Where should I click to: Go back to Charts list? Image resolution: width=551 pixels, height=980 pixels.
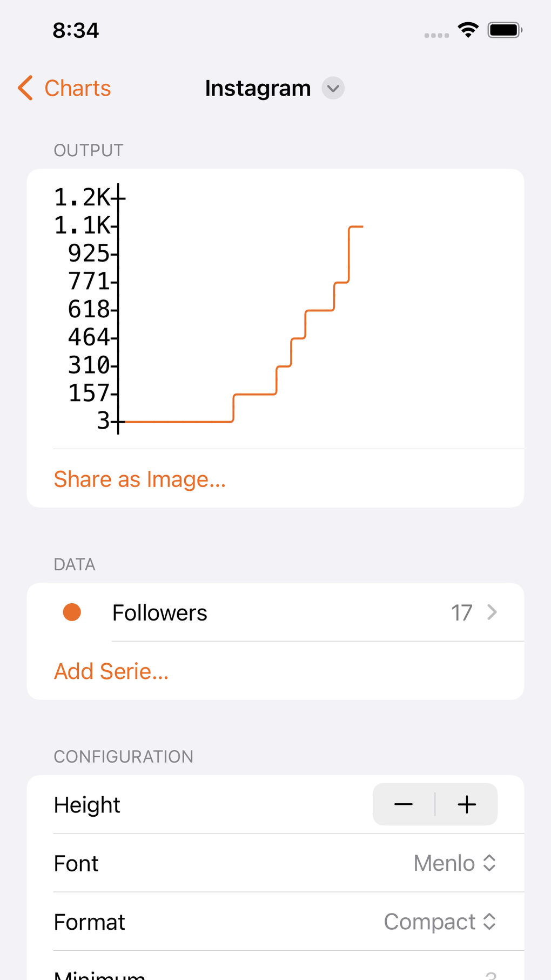pyautogui.click(x=78, y=88)
